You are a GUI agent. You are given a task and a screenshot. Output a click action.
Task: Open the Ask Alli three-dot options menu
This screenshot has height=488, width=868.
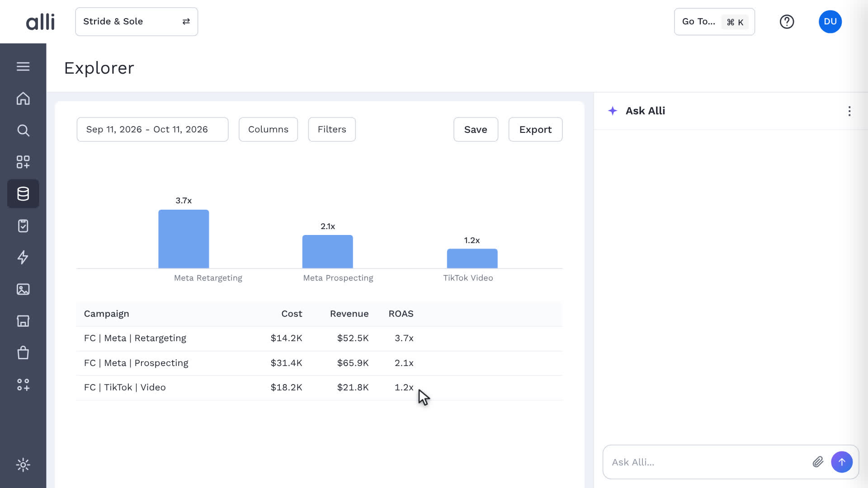coord(849,111)
